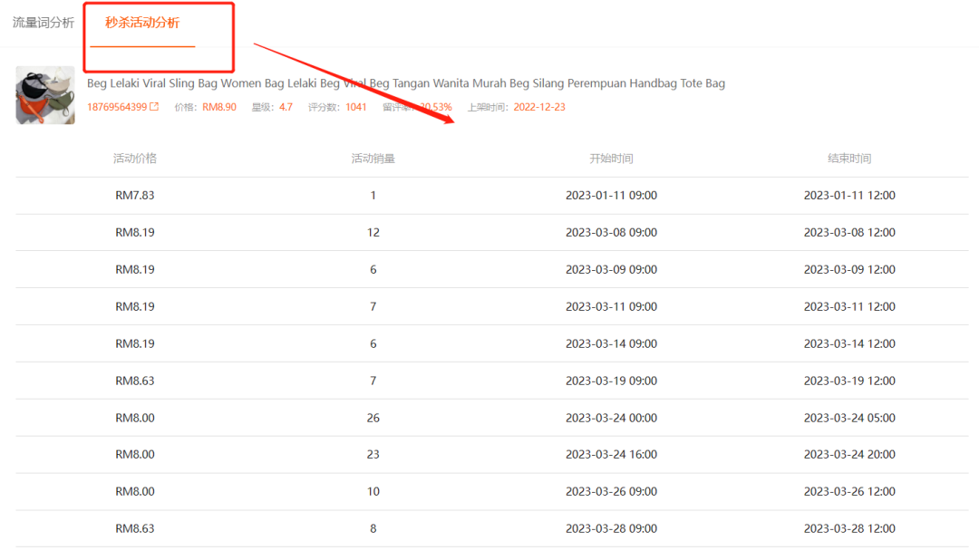Select start time 2023-03-28 09:00
The image size is (979, 560).
(611, 529)
